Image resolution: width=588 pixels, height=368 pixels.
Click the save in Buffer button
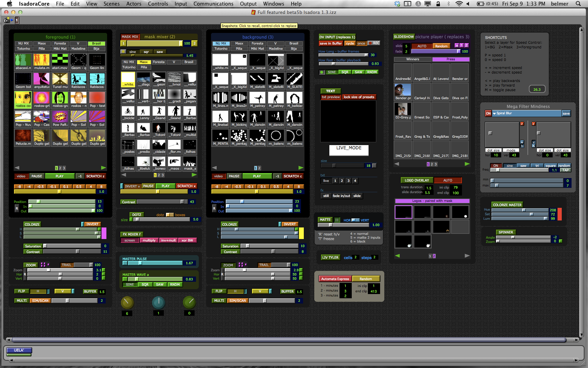pos(331,43)
